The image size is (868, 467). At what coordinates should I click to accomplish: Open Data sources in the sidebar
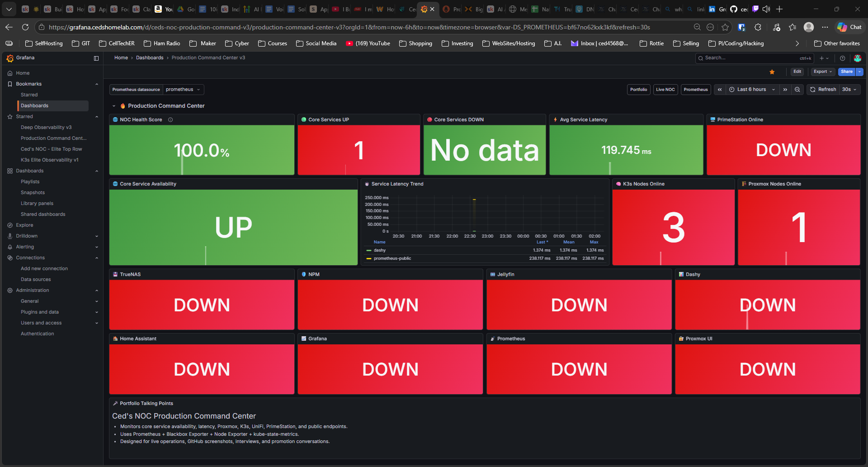tap(36, 279)
